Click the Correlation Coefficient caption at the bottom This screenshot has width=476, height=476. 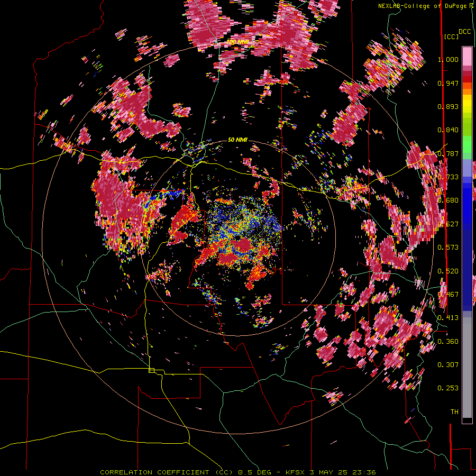click(x=237, y=472)
